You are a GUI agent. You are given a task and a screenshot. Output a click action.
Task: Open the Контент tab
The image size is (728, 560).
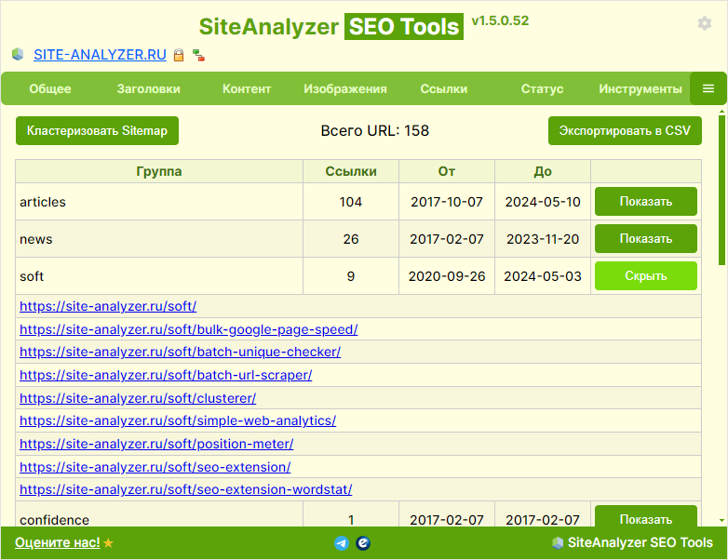(x=247, y=88)
